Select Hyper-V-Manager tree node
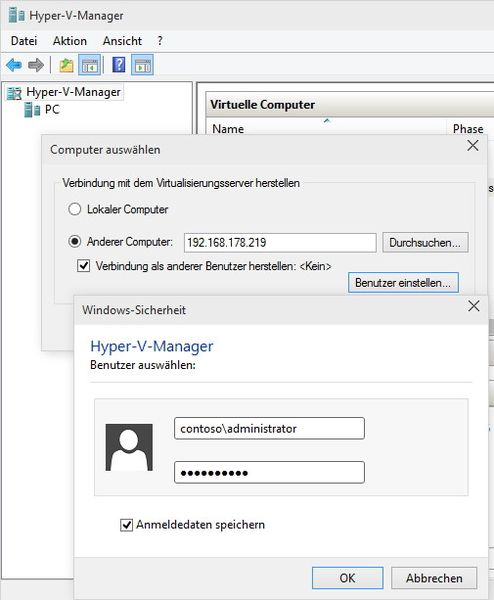This screenshot has width=494, height=600. tap(73, 92)
